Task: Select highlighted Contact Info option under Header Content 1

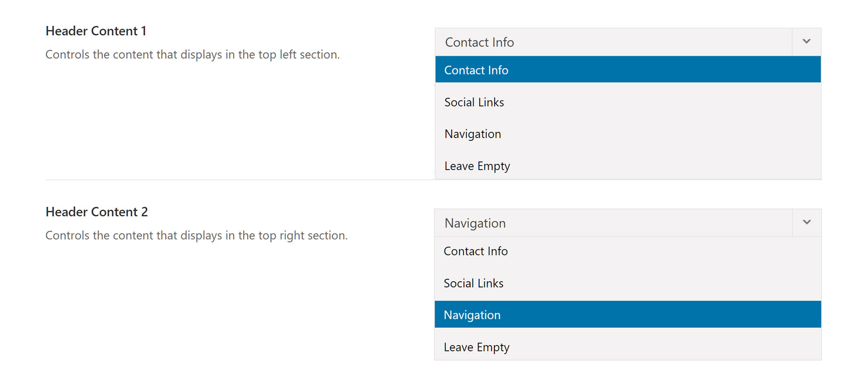Action: pyautogui.click(x=628, y=69)
